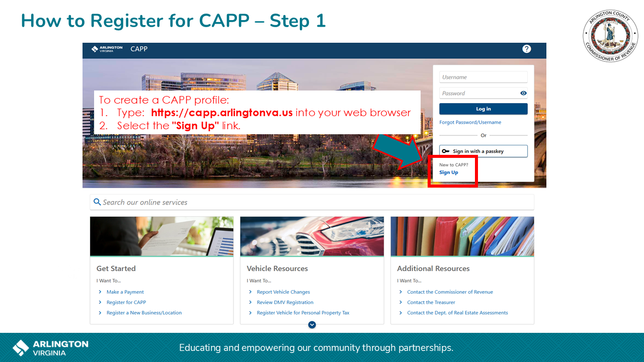Image resolution: width=644 pixels, height=362 pixels.
Task: Click chevron beside Contact the Dept. of Real Estate
Action: coord(401,313)
